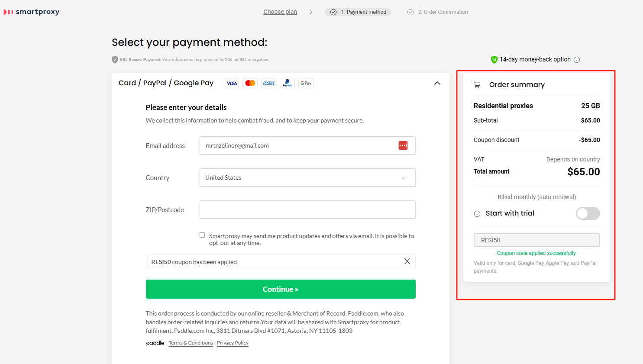
Task: Select the Order Confirmation step
Action: click(x=438, y=12)
